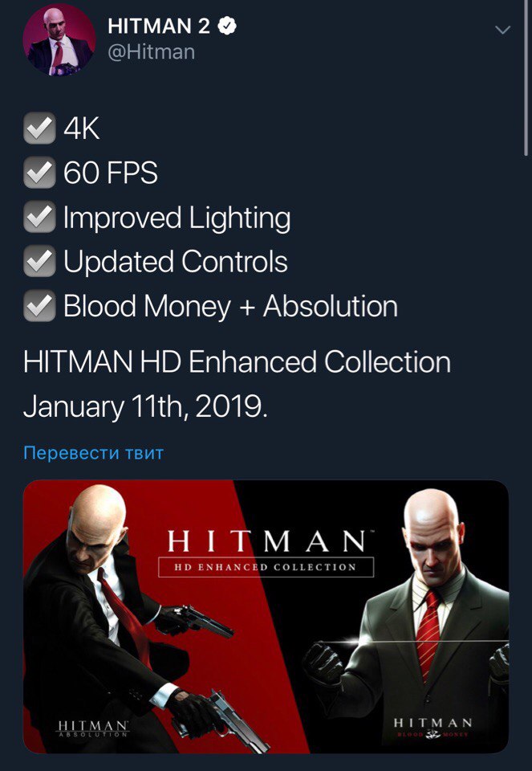This screenshot has width=532, height=771.
Task: Click the HITMAN 2 account name
Action: point(159,26)
